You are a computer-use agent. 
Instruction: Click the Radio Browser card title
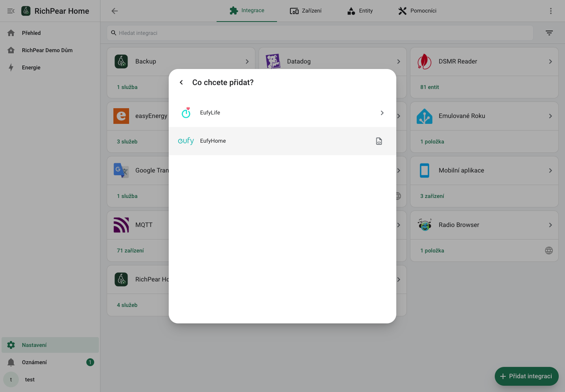459,225
